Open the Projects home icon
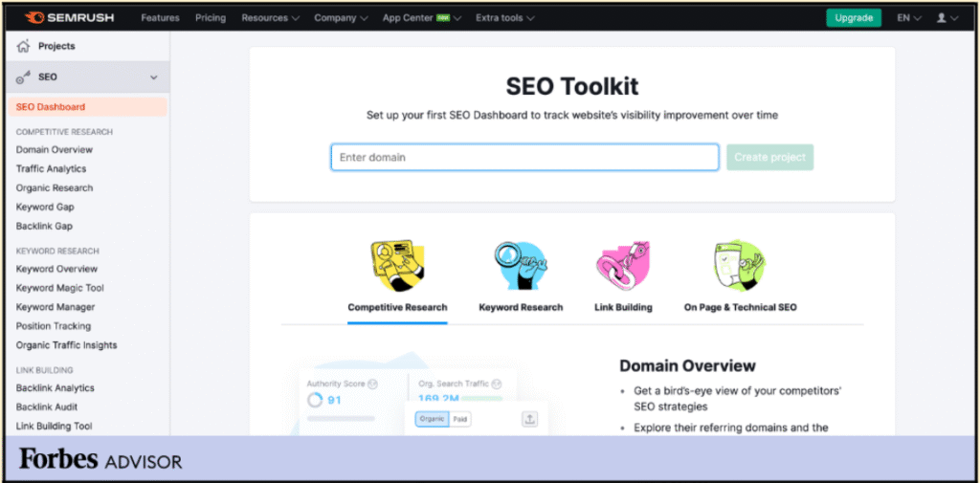Viewport: 980px width, 483px height. 24,46
